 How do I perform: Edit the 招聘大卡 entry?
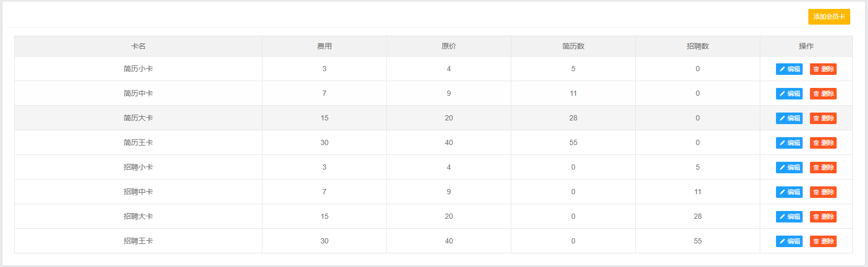(789, 217)
